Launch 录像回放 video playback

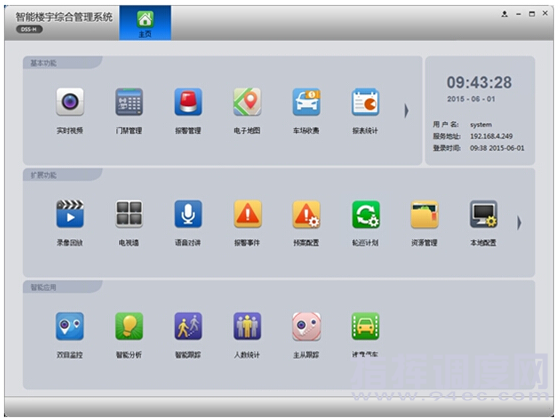click(x=70, y=214)
